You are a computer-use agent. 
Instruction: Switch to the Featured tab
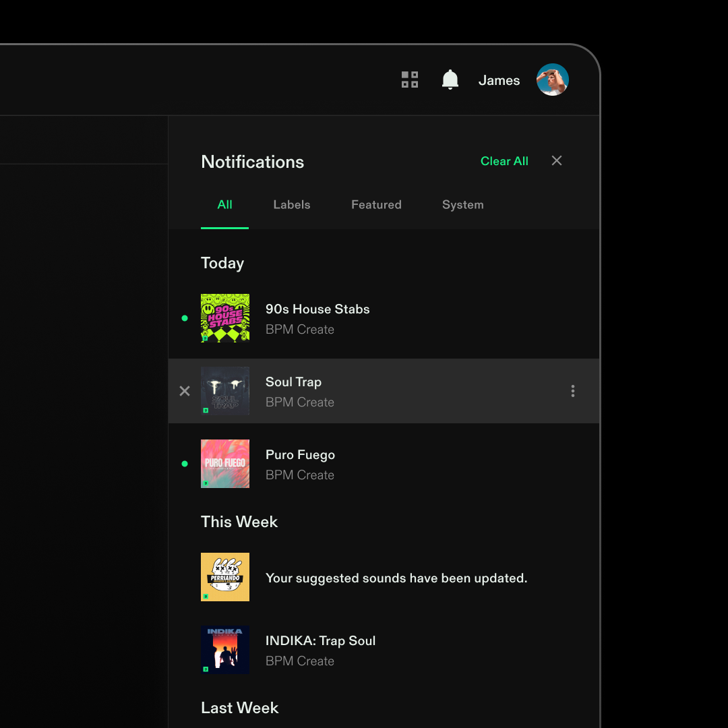pos(376,205)
